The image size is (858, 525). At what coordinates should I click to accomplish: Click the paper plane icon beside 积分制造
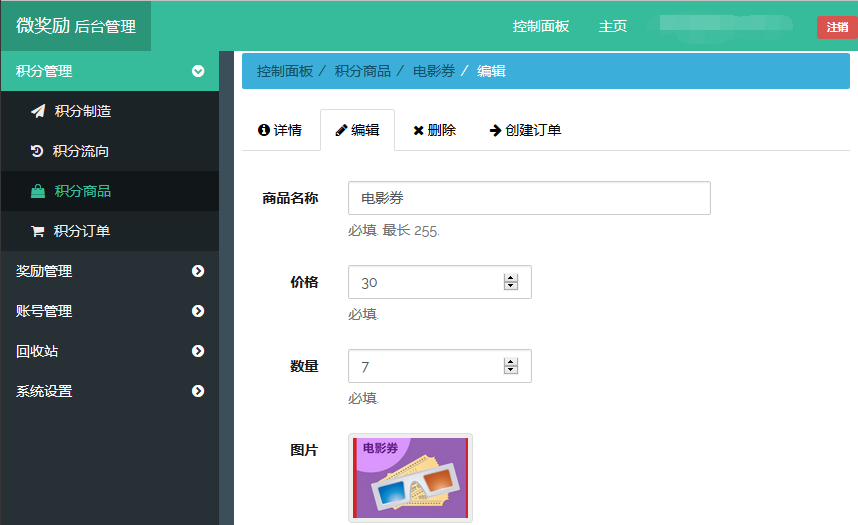[38, 111]
